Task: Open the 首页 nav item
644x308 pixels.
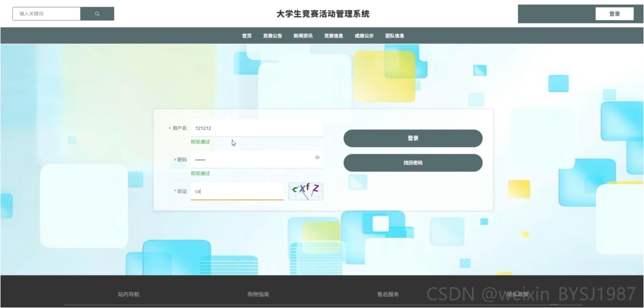Action: 247,36
